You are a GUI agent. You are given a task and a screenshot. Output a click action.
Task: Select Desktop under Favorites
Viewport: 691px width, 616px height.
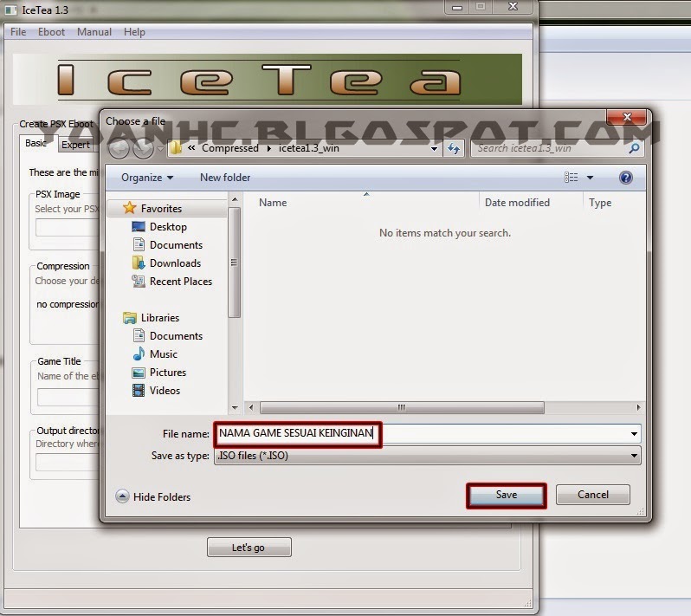168,227
